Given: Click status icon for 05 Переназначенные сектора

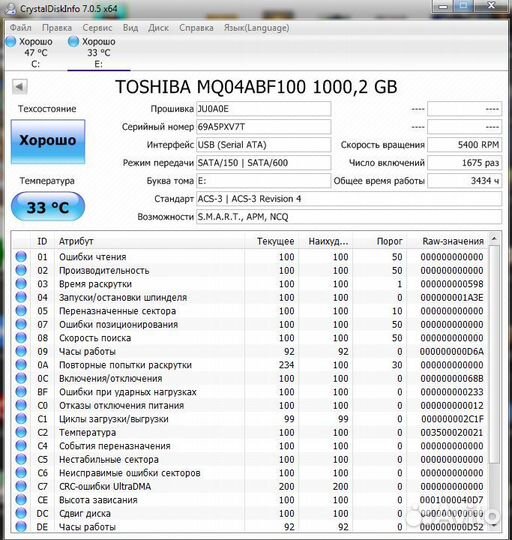Looking at the screenshot, I should click(21, 311).
